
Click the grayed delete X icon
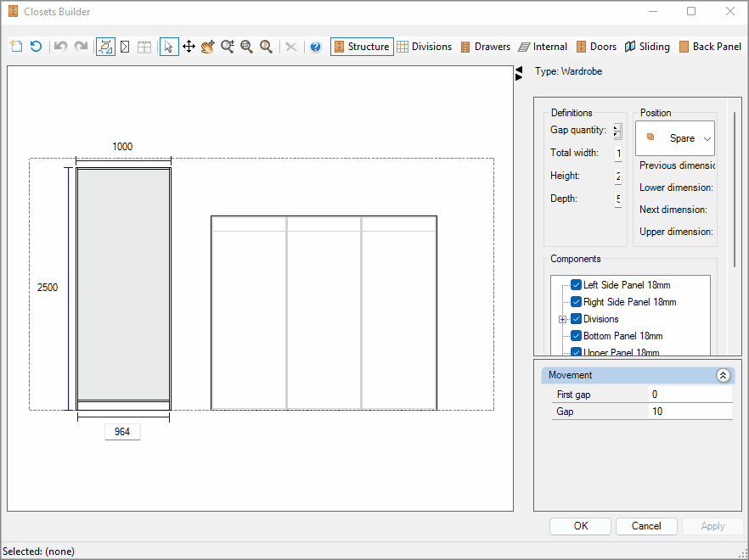(291, 47)
